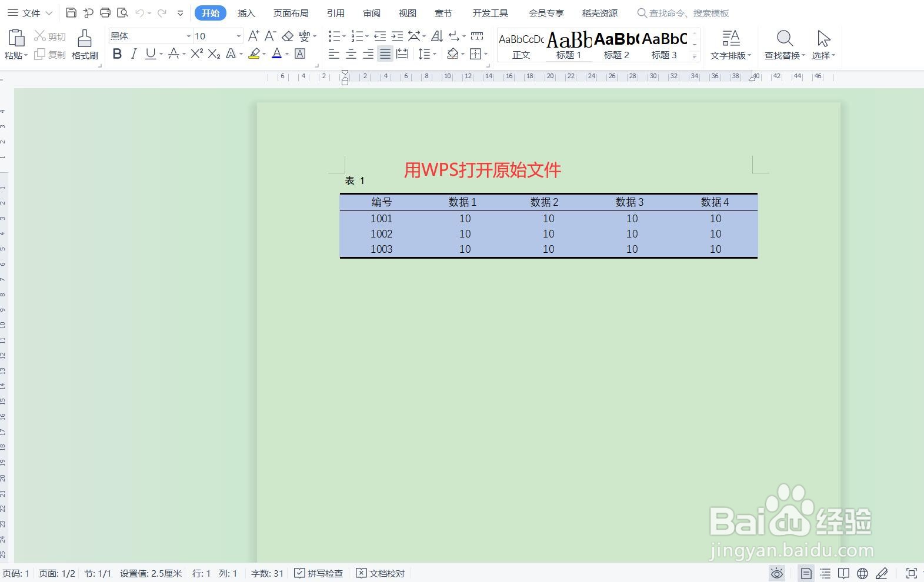Toggle Spell Check (拼写检查) in status bar
924x582 pixels.
point(318,573)
